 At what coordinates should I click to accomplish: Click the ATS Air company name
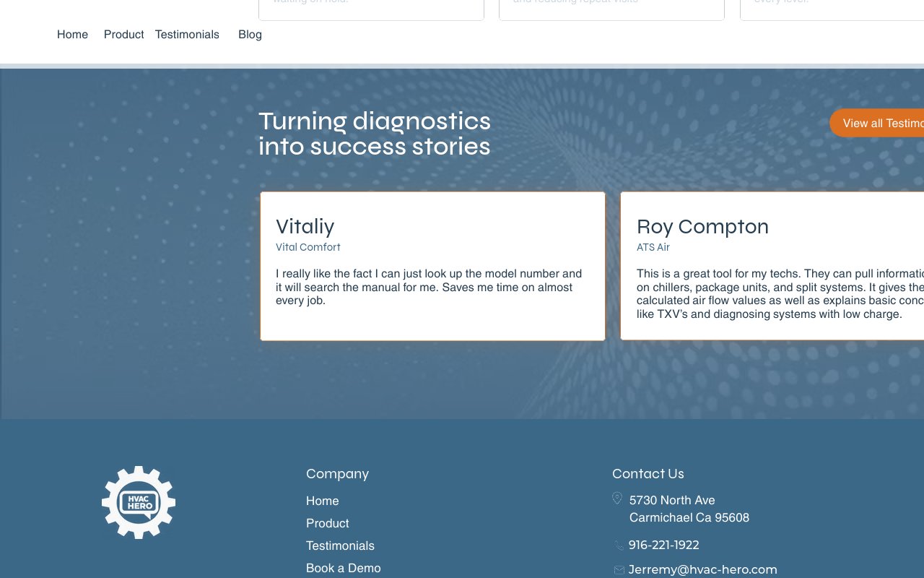(653, 247)
